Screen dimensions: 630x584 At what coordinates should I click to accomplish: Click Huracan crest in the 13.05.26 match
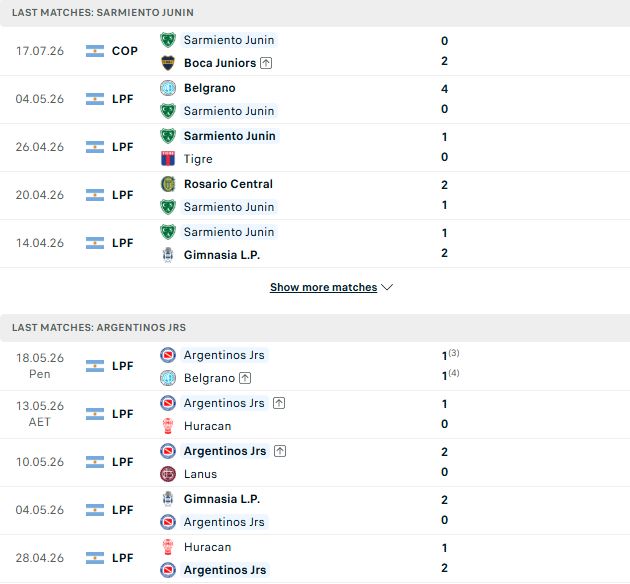click(168, 426)
